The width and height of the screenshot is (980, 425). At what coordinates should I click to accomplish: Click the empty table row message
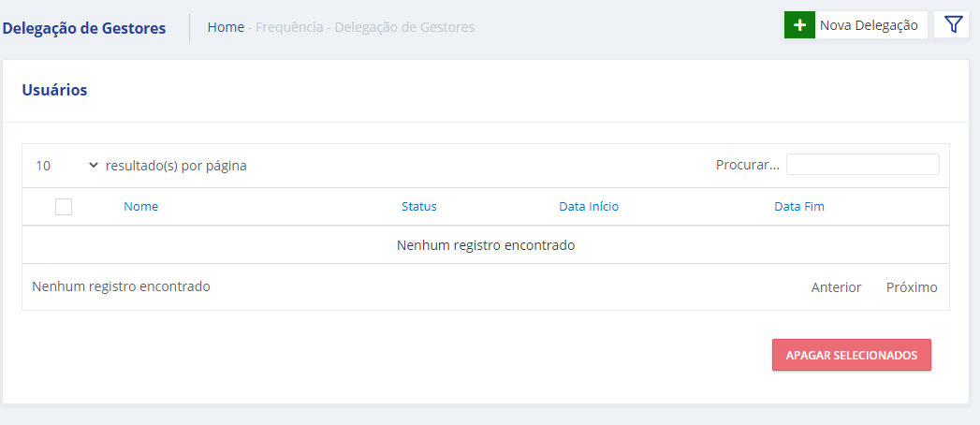pos(485,245)
